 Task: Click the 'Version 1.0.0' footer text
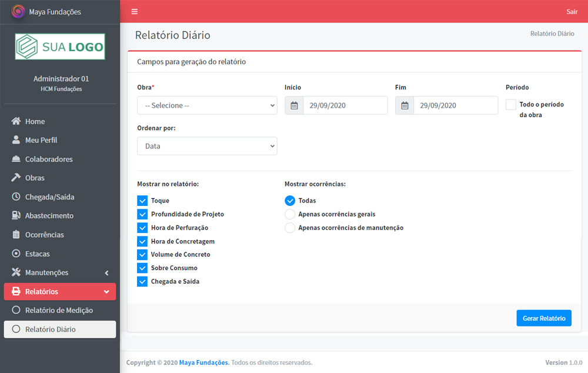(564, 362)
